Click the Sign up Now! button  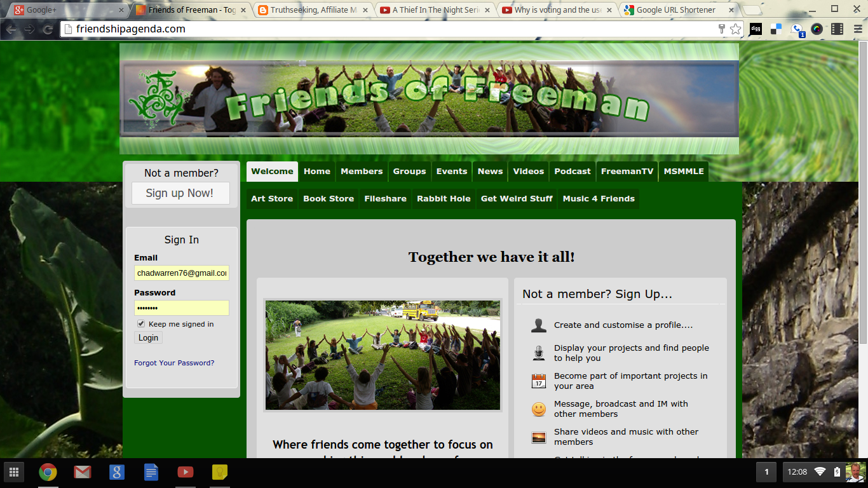pyautogui.click(x=180, y=193)
